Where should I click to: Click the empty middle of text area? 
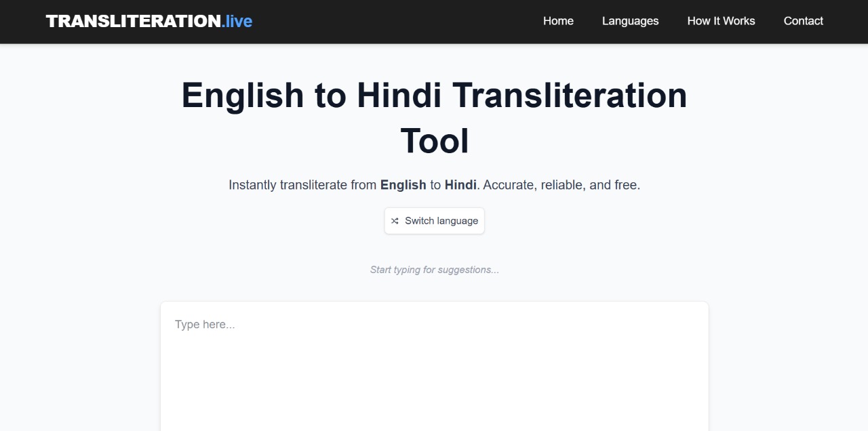(x=434, y=379)
